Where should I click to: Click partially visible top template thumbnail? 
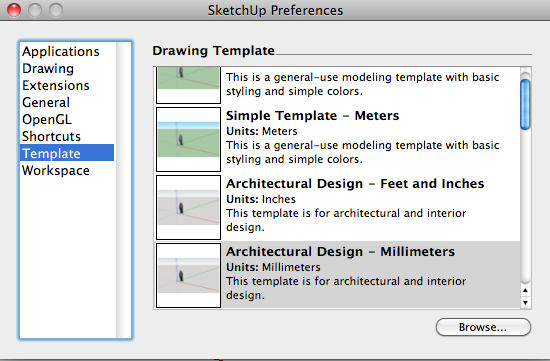(x=188, y=85)
